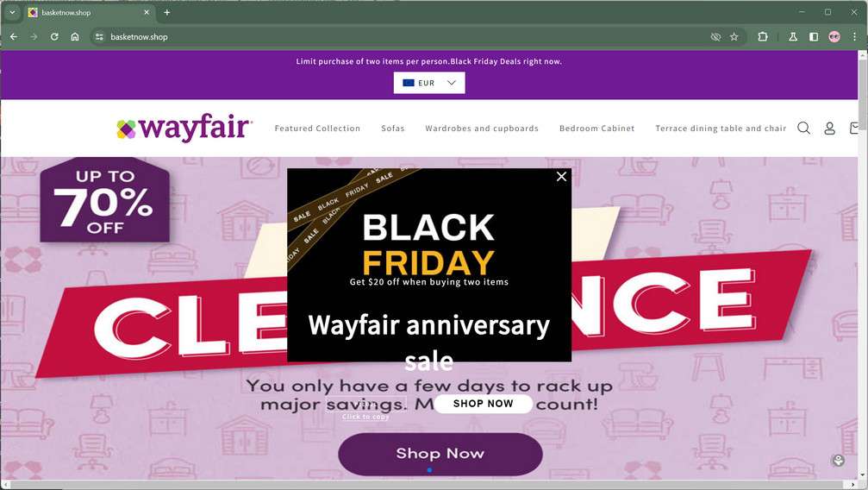Reload the page
Viewport: 868px width, 490px height.
click(54, 36)
